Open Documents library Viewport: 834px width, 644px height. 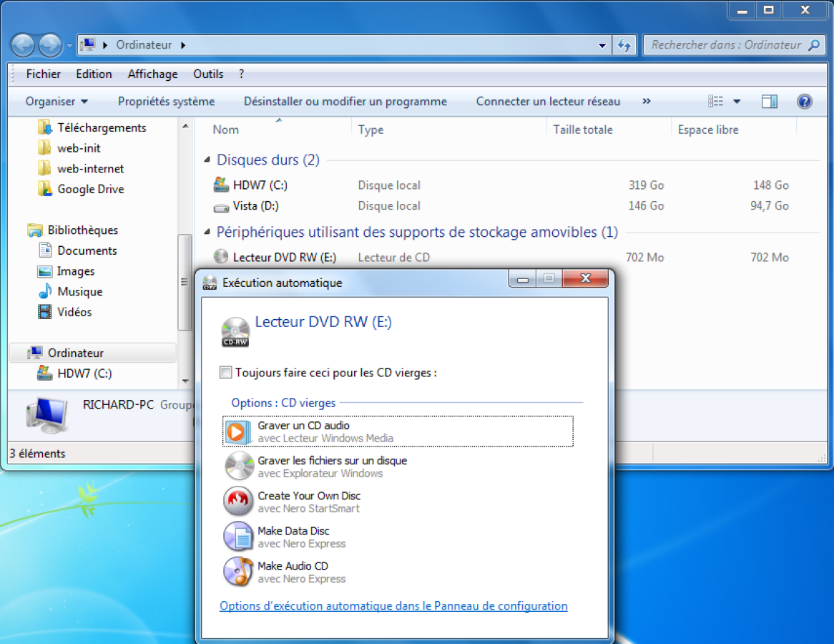[78, 250]
